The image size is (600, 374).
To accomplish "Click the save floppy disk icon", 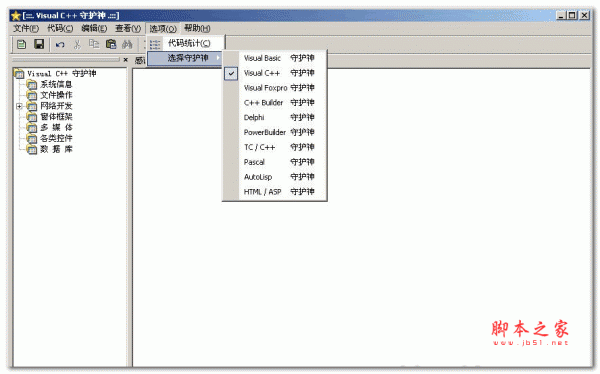I will click(x=39, y=44).
